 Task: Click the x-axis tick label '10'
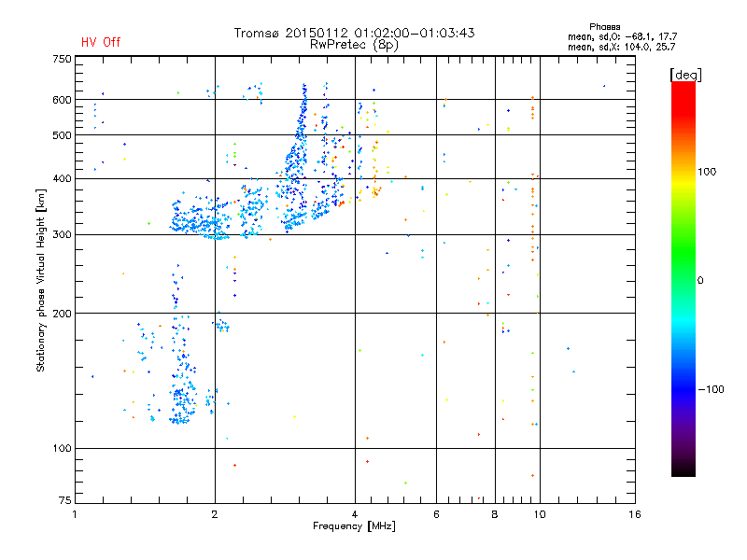point(540,515)
